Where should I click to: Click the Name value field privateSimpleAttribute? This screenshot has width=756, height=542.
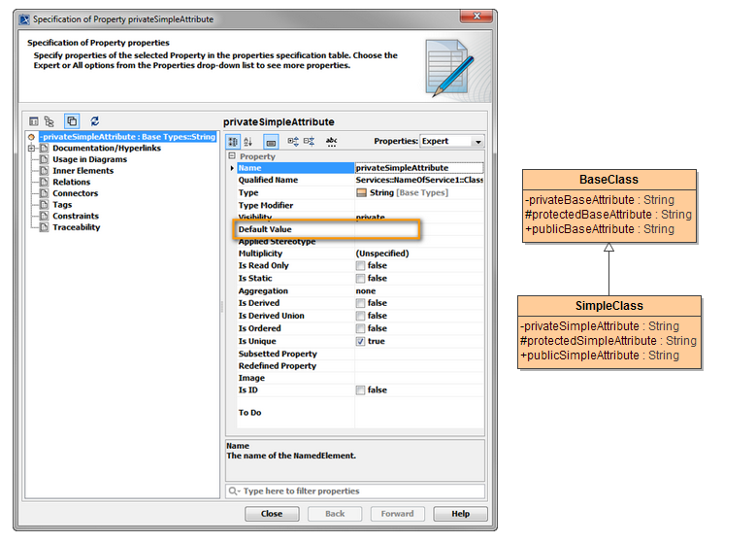point(419,168)
